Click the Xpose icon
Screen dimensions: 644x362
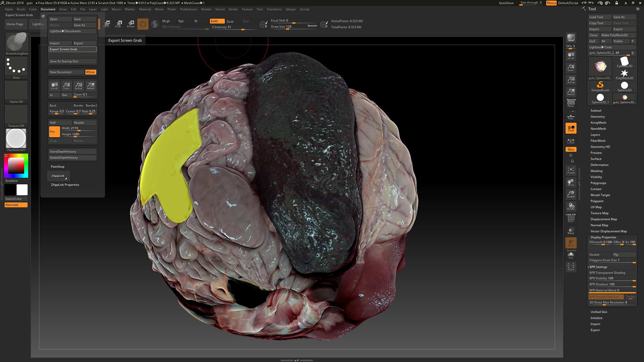571,267
